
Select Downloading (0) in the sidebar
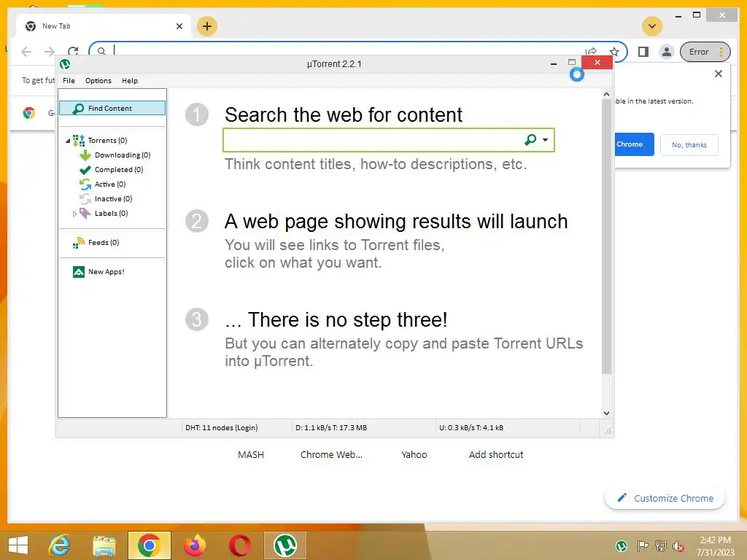tap(123, 155)
